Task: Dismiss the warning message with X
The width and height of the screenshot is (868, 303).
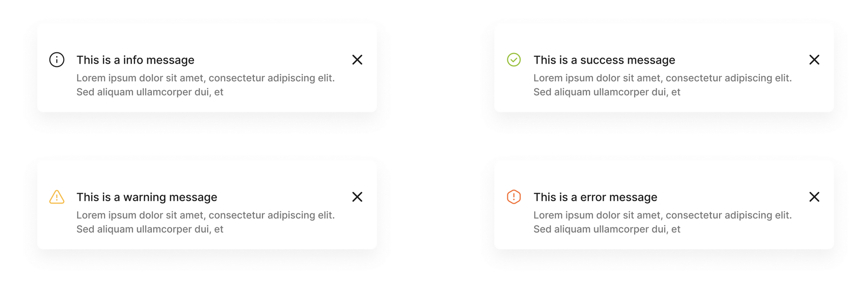Action: [357, 197]
